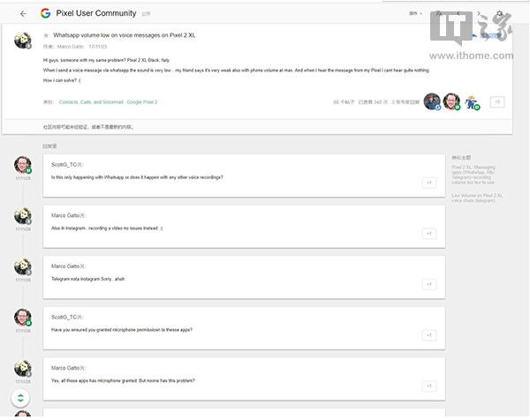The width and height of the screenshot is (530, 420).
Task: Open Marco Gatto's name on the 'microphone granted' reply
Action: pos(65,368)
